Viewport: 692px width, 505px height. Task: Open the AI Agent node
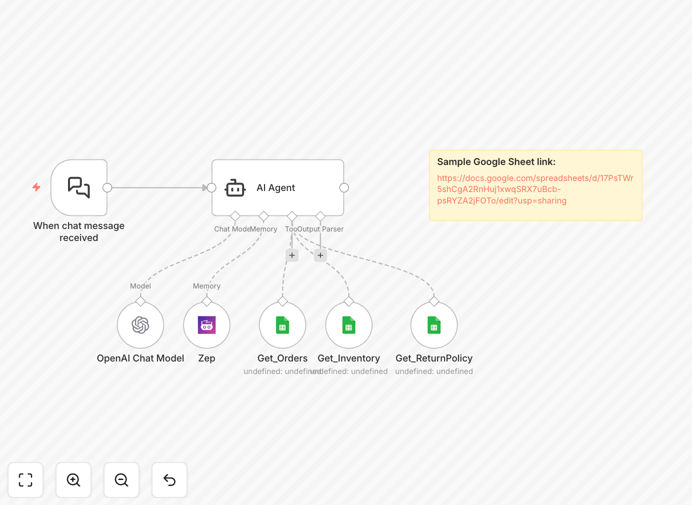[x=278, y=188]
